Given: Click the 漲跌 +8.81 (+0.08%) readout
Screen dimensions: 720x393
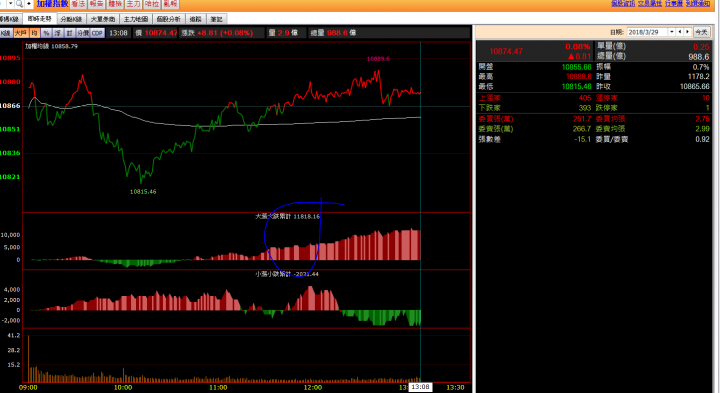Looking at the screenshot, I should coord(217,33).
